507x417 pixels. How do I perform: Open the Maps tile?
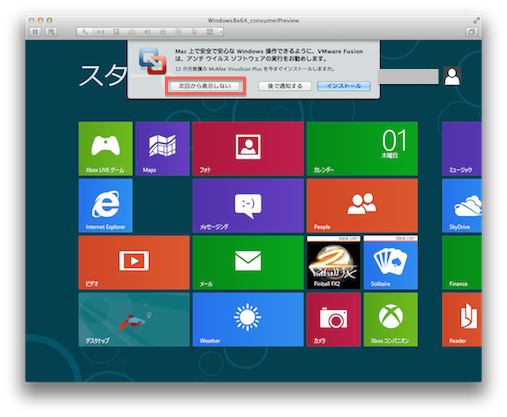[162, 149]
